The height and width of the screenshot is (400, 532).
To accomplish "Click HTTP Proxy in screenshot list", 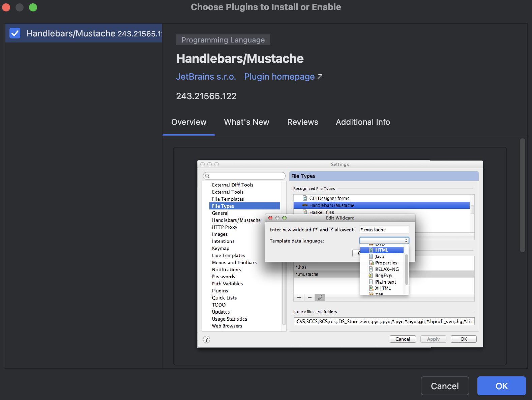I will 225,227.
